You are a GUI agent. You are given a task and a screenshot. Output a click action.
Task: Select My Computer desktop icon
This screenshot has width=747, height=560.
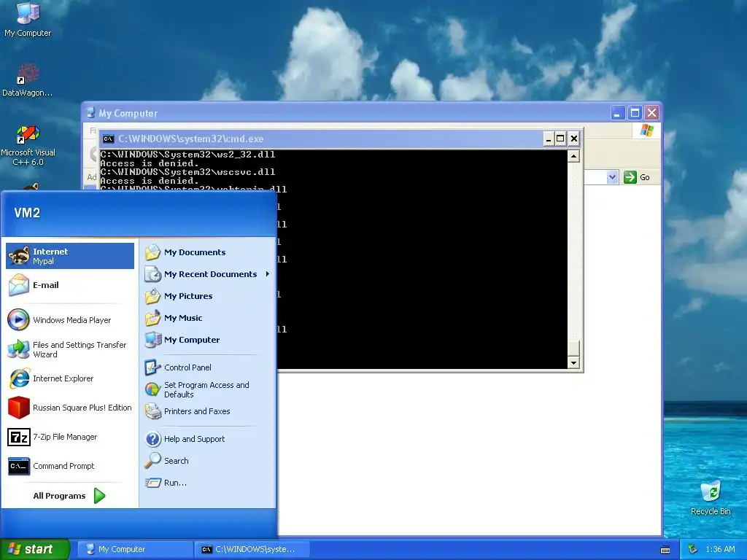(x=28, y=19)
